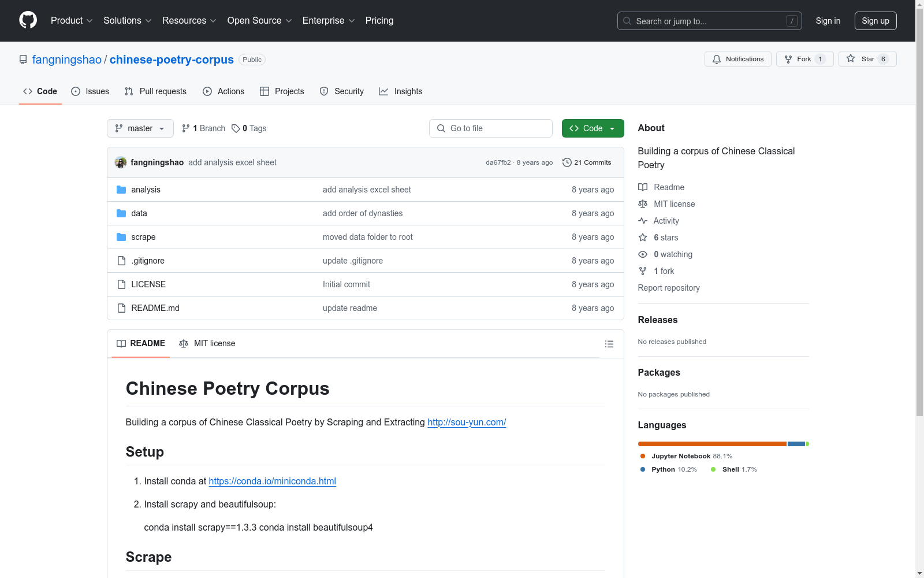Click the orange Jupyter Notebook legend dot

pos(643,456)
